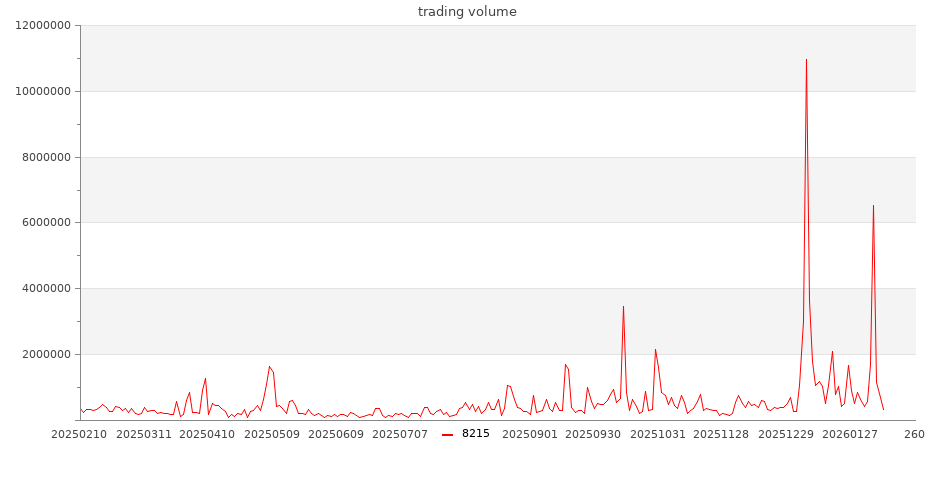Click the October spike near 3500000

tap(623, 308)
